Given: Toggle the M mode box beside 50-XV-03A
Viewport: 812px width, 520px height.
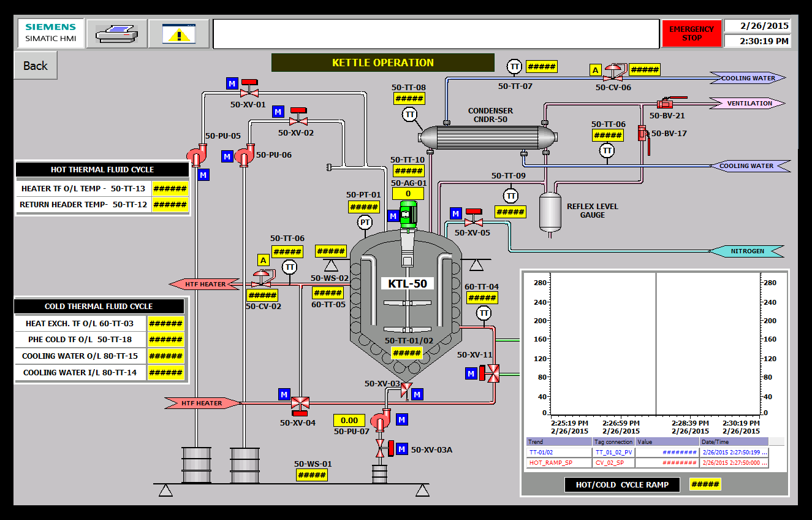Looking at the screenshot, I should tap(402, 449).
